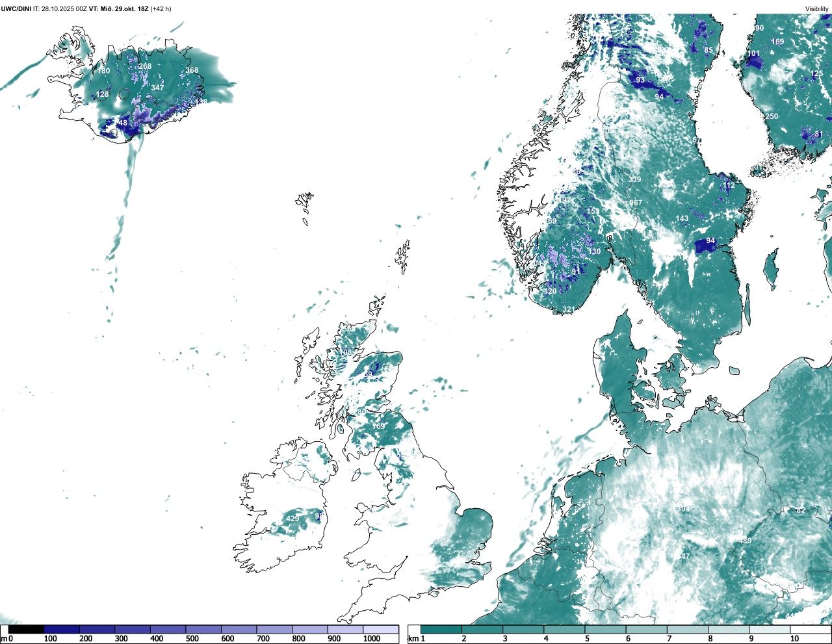832x644 pixels.
Task: Click the 'Visibility' title label
Action: (817, 9)
